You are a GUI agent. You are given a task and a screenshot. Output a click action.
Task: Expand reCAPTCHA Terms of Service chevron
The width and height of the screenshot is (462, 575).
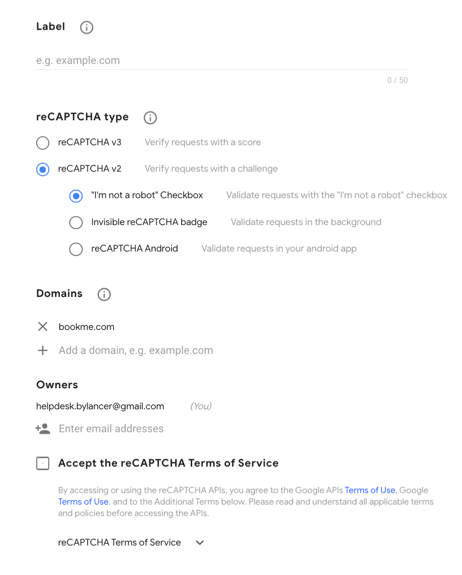pyautogui.click(x=200, y=542)
